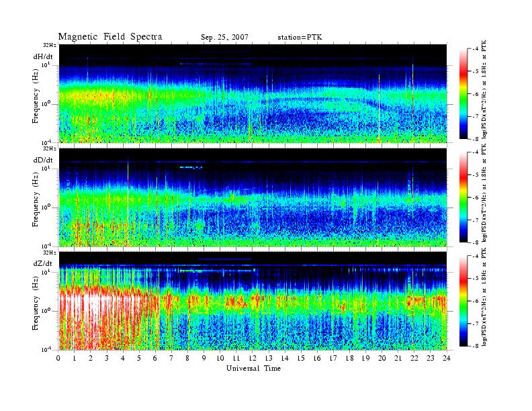Click the hour '4' tick label
Viewport: 532px width, 411px height.
(x=123, y=359)
